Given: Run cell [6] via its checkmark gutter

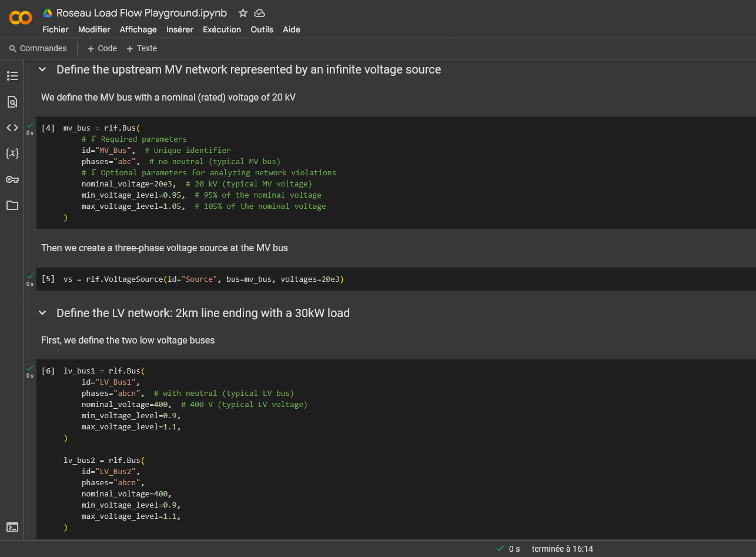Looking at the screenshot, I should (30, 369).
